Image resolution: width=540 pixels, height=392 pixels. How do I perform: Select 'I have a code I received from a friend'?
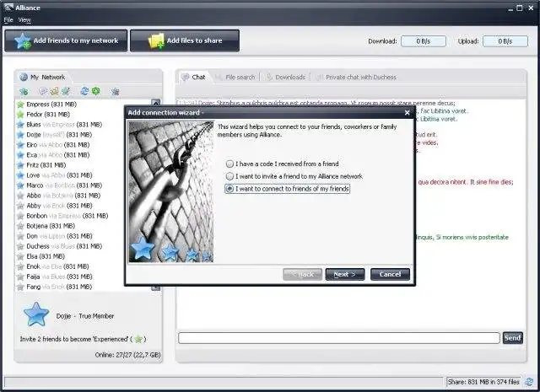click(283, 164)
